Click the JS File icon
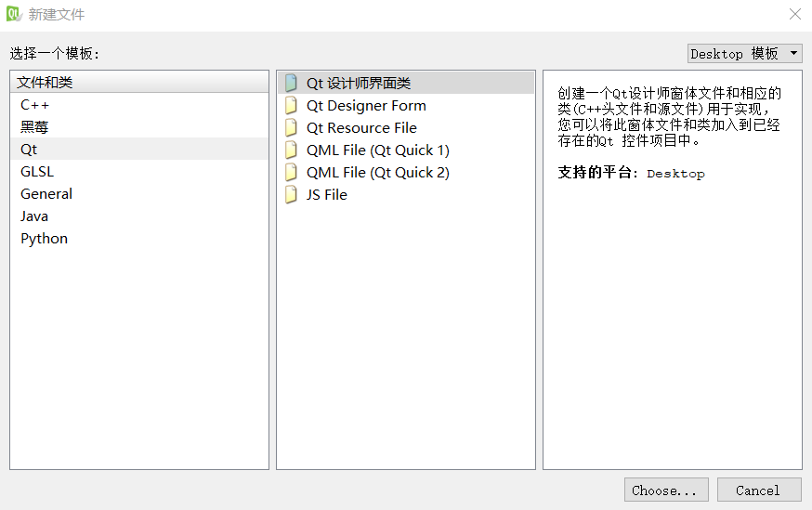Image resolution: width=812 pixels, height=510 pixels. click(x=292, y=194)
